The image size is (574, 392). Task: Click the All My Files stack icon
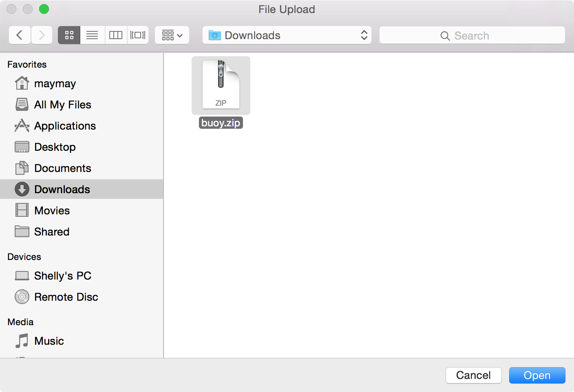tap(22, 104)
